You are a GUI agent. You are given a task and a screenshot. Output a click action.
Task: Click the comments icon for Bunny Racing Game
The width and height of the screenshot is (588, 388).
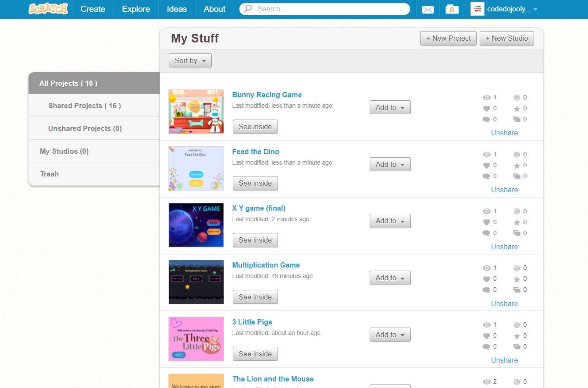(x=486, y=119)
